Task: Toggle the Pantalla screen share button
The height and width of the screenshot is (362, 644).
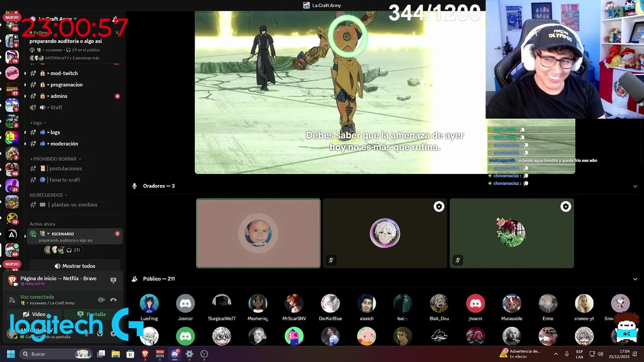Action: click(x=92, y=314)
